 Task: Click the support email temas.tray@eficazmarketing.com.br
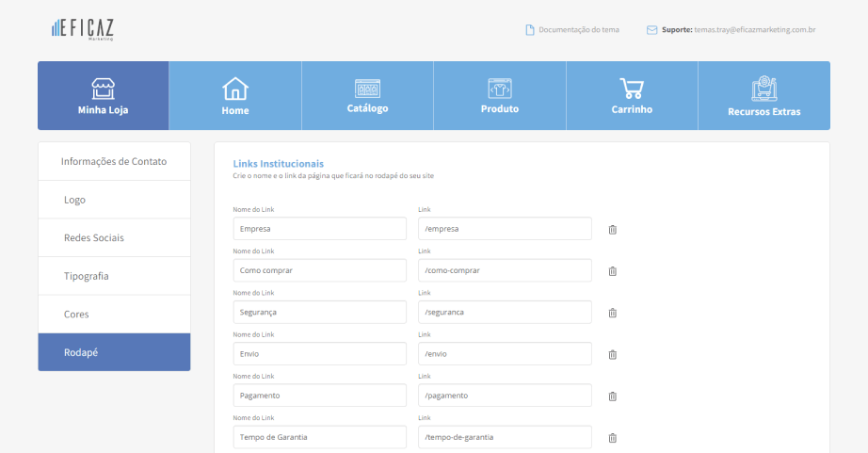755,30
